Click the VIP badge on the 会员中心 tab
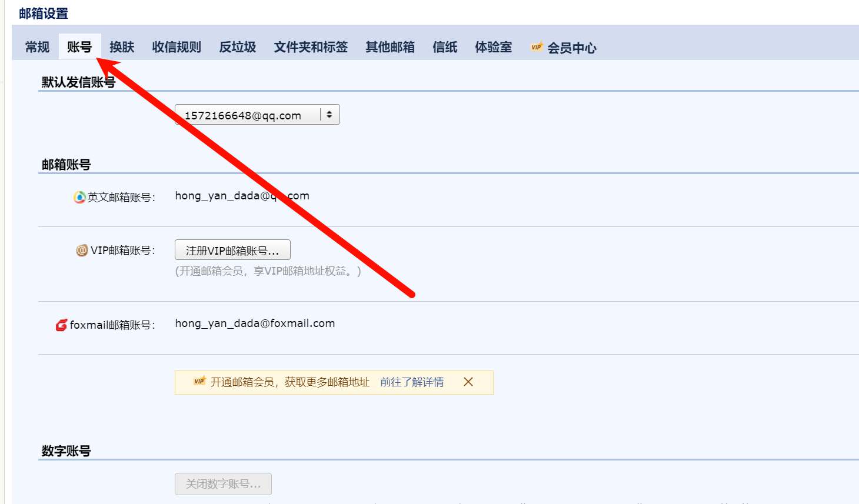The height and width of the screenshot is (504, 859). pos(536,47)
